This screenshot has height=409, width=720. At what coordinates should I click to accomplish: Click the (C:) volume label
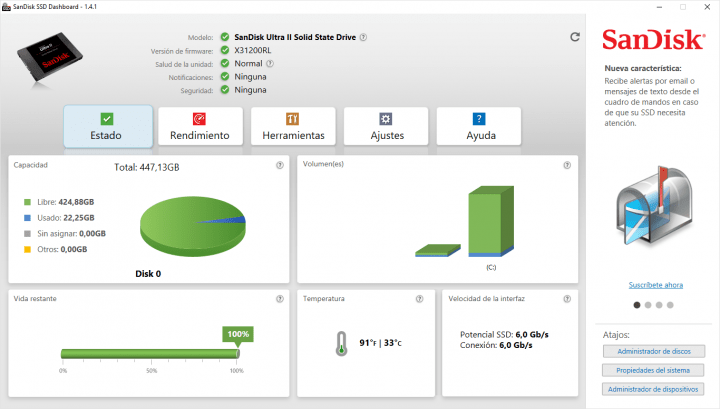491,267
